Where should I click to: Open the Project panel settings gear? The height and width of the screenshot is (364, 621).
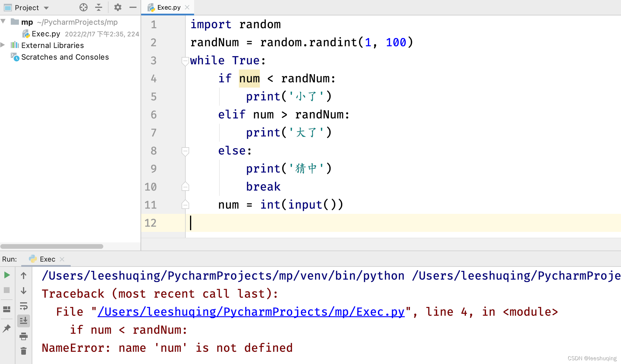pyautogui.click(x=118, y=8)
